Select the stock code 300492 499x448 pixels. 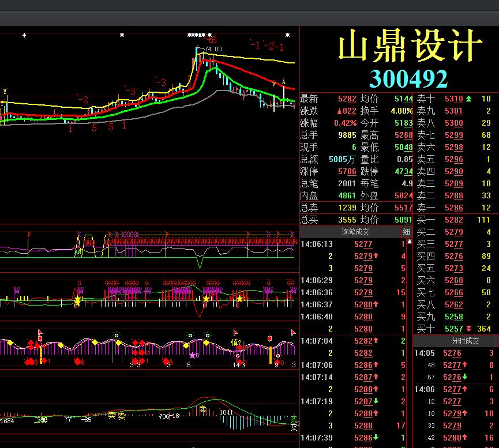408,79
